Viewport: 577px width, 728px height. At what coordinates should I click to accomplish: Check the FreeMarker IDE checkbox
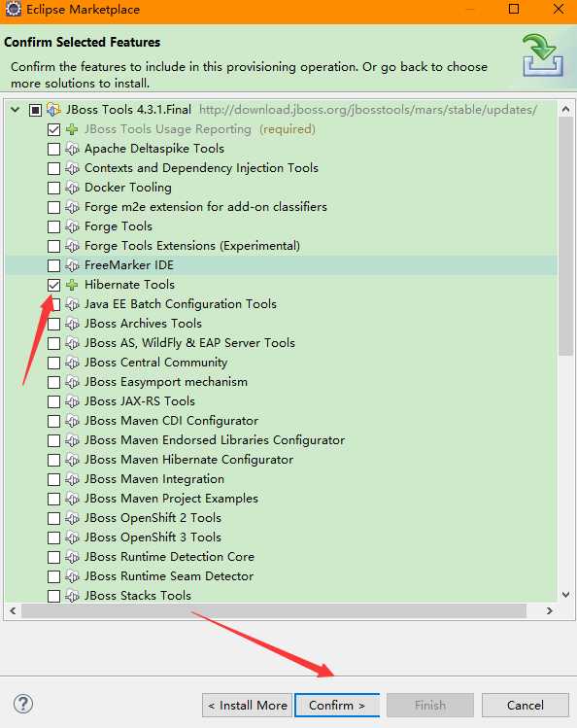pyautogui.click(x=53, y=265)
